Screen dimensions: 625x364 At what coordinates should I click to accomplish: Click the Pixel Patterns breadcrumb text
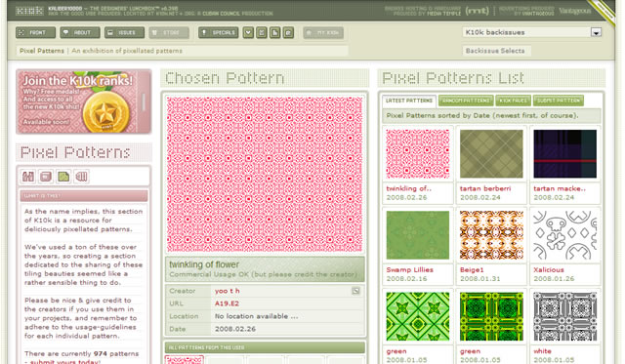42,51
